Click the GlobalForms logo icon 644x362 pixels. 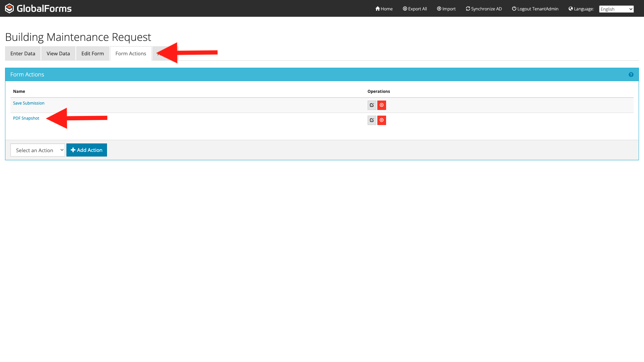click(x=9, y=8)
